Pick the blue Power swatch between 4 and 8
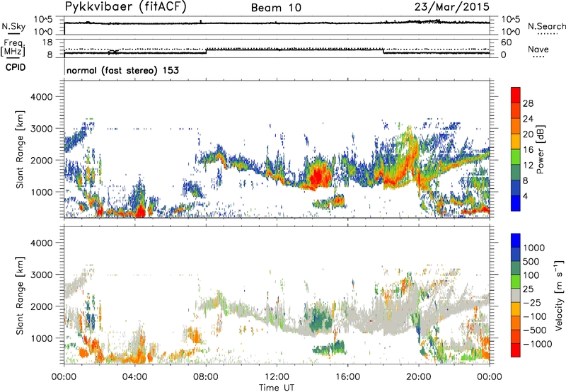This screenshot has height=392, width=566. pos(516,188)
